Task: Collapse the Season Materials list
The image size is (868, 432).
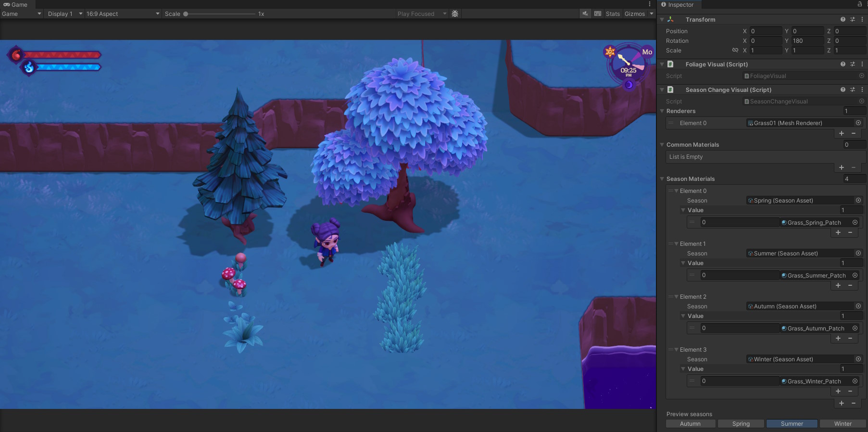Action: tap(662, 179)
